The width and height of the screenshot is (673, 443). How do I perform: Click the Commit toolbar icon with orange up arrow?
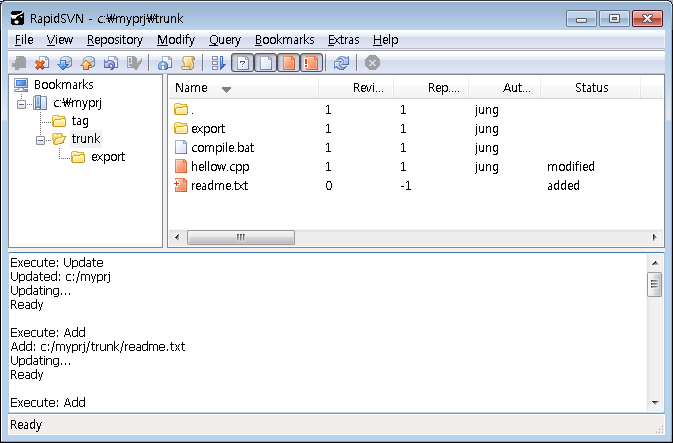pyautogui.click(x=88, y=63)
